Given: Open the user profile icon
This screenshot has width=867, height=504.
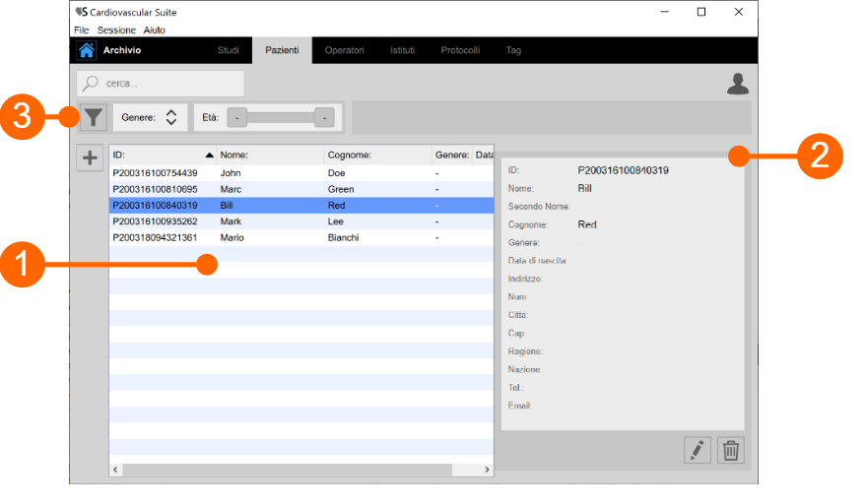Looking at the screenshot, I should [x=737, y=85].
